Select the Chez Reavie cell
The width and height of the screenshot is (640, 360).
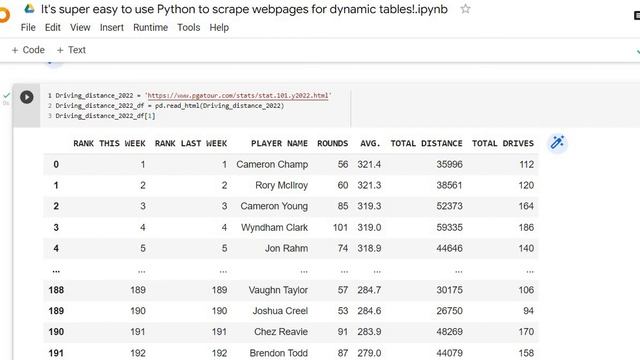(281, 332)
